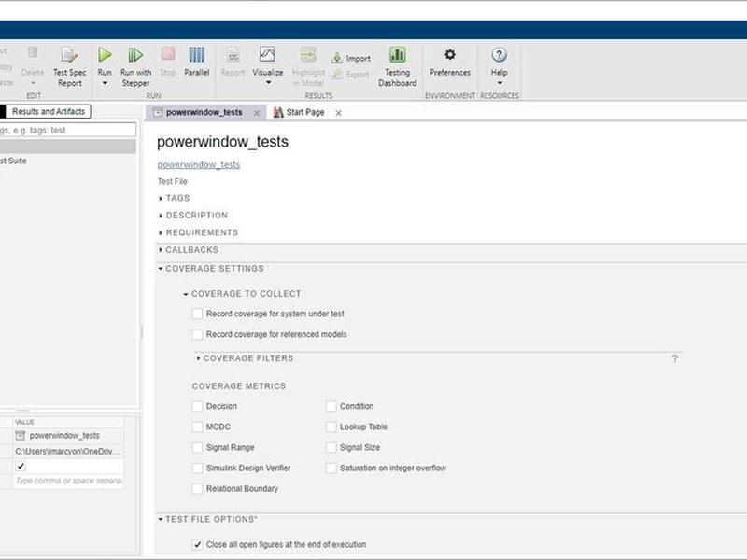The image size is (747, 560).
Task: Open Preferences gear
Action: [x=450, y=54]
